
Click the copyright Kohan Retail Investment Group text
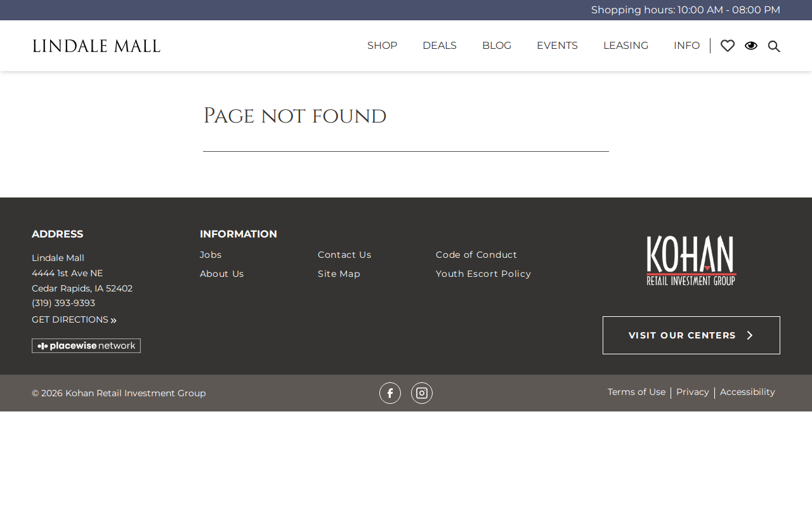119,393
